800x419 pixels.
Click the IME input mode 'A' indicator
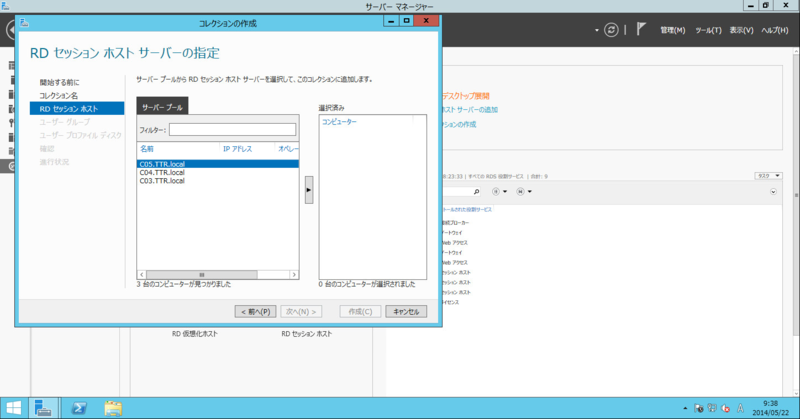point(740,408)
